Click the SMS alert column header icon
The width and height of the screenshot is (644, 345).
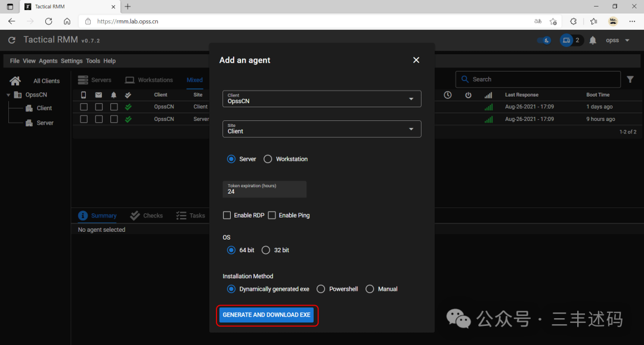click(83, 95)
